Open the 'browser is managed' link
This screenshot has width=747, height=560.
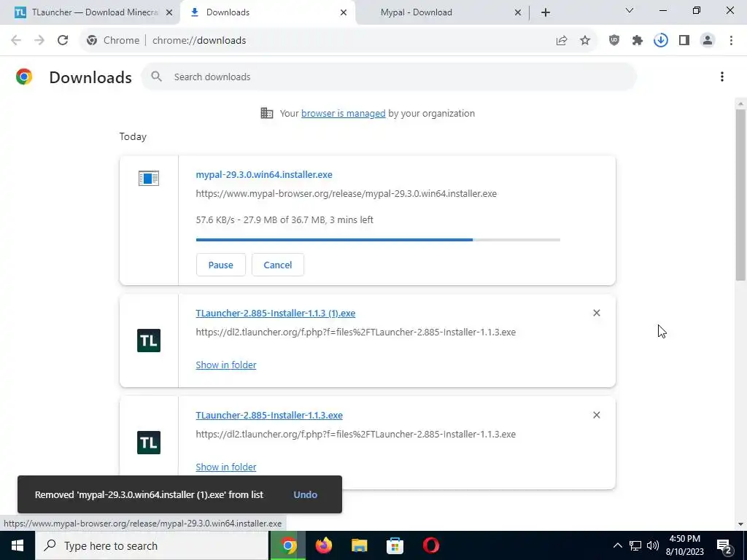tap(343, 113)
